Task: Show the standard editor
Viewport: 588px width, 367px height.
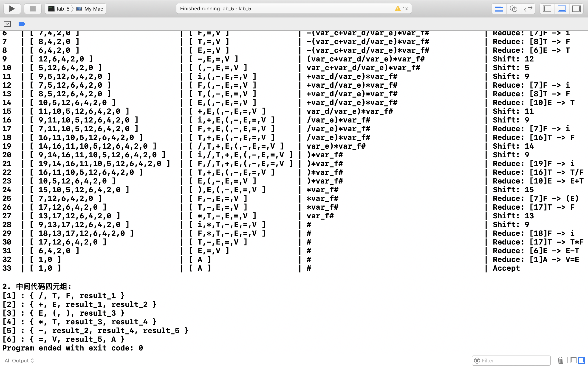Action: 499,9
